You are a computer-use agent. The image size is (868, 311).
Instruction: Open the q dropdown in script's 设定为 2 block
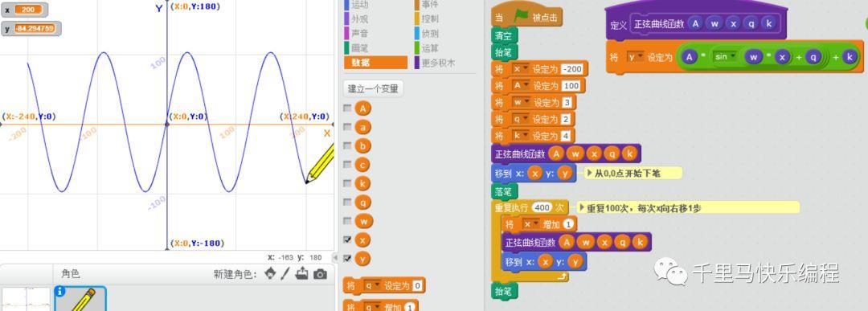tap(520, 119)
